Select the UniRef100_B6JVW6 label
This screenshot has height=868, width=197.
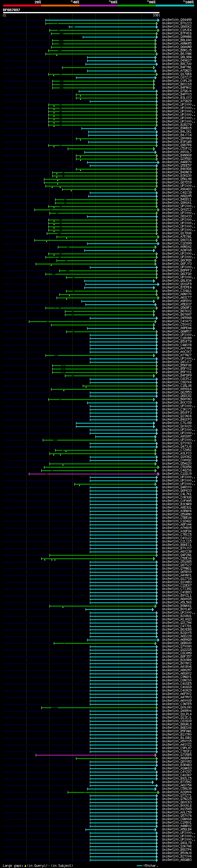177,54
